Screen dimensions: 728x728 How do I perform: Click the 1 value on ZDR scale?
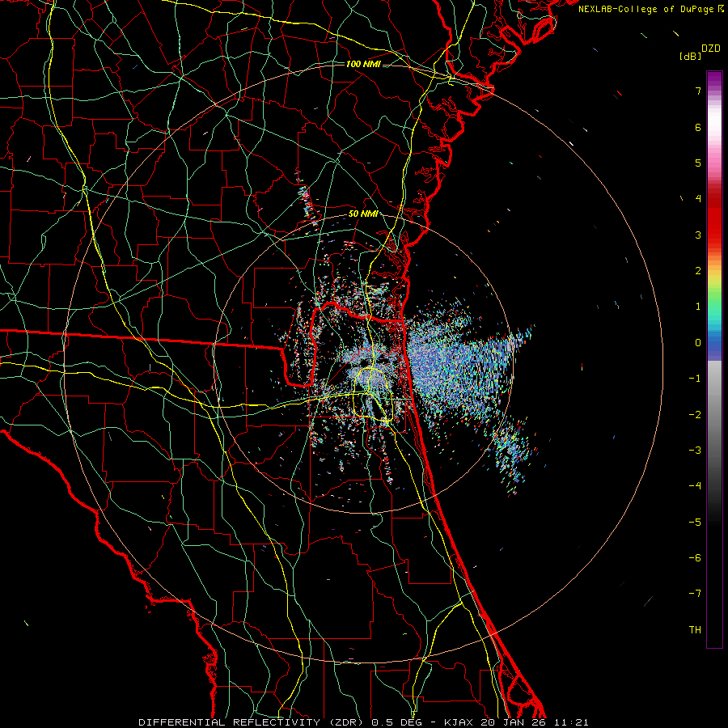(x=698, y=307)
